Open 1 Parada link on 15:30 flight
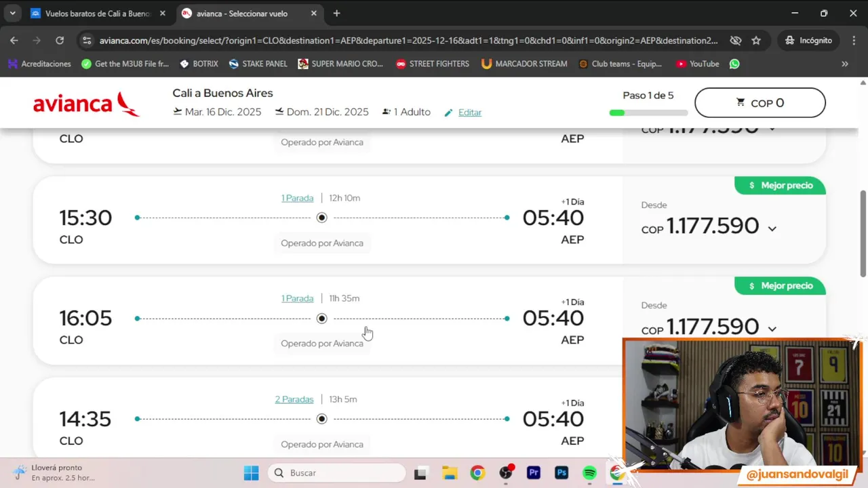Screen dimensions: 868x488 pyautogui.click(x=297, y=198)
